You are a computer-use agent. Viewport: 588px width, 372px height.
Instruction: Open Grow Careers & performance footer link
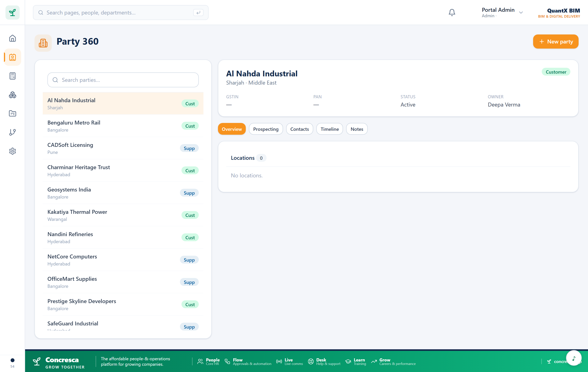coord(393,361)
